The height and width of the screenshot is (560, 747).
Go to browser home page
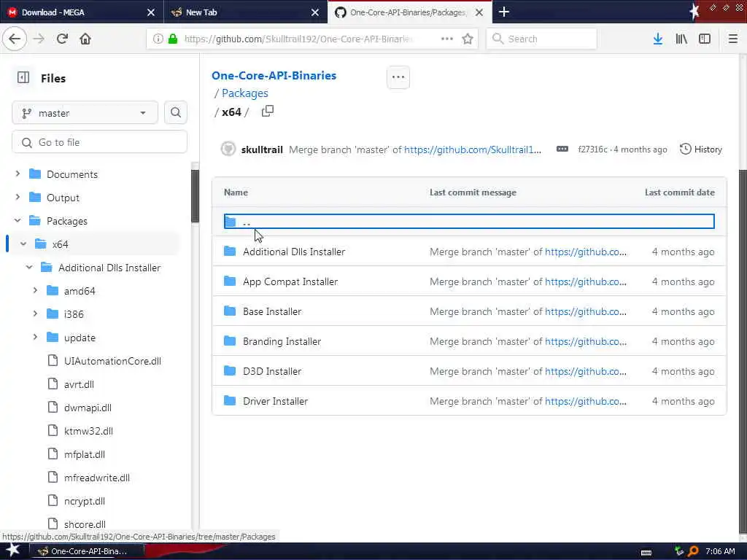click(x=85, y=39)
